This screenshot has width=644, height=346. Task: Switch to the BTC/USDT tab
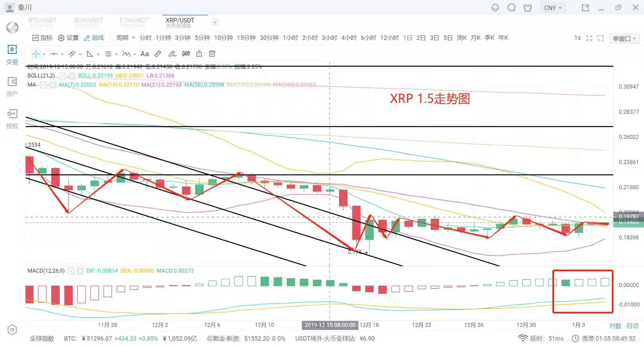pyautogui.click(x=42, y=22)
